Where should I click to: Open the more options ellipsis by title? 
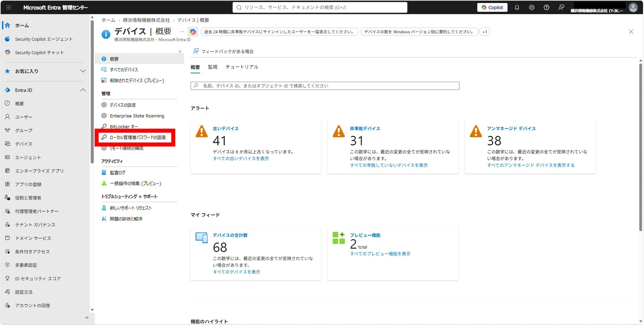[182, 32]
